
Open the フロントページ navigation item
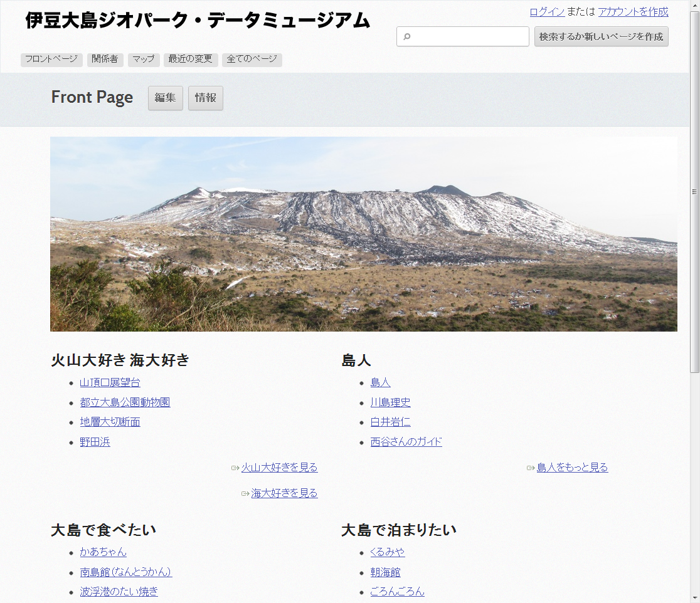pyautogui.click(x=51, y=60)
